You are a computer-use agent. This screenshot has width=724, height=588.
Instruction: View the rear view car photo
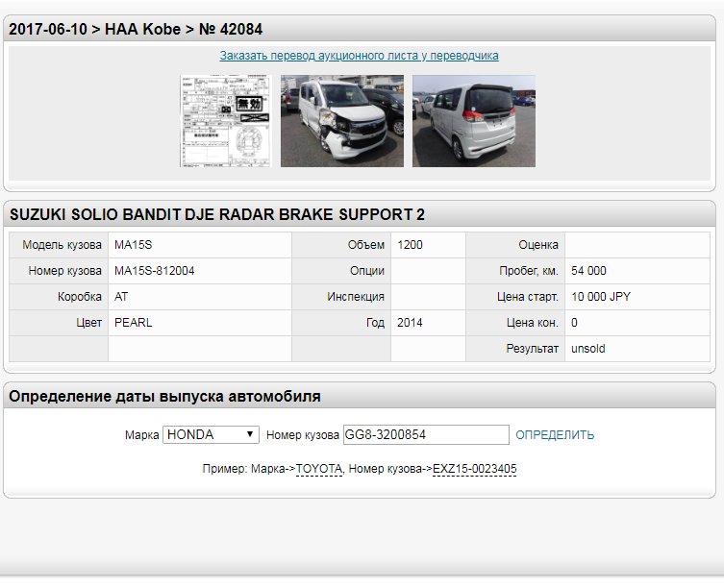(x=474, y=121)
